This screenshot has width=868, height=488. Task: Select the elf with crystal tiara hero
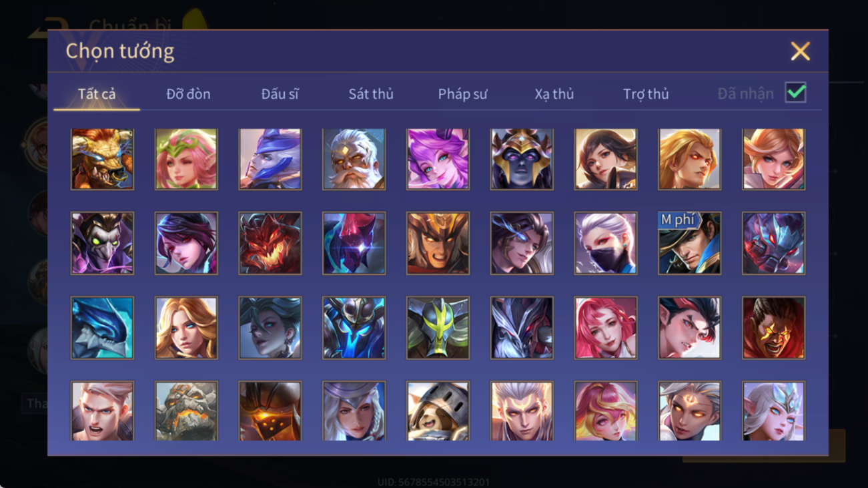coord(773,411)
